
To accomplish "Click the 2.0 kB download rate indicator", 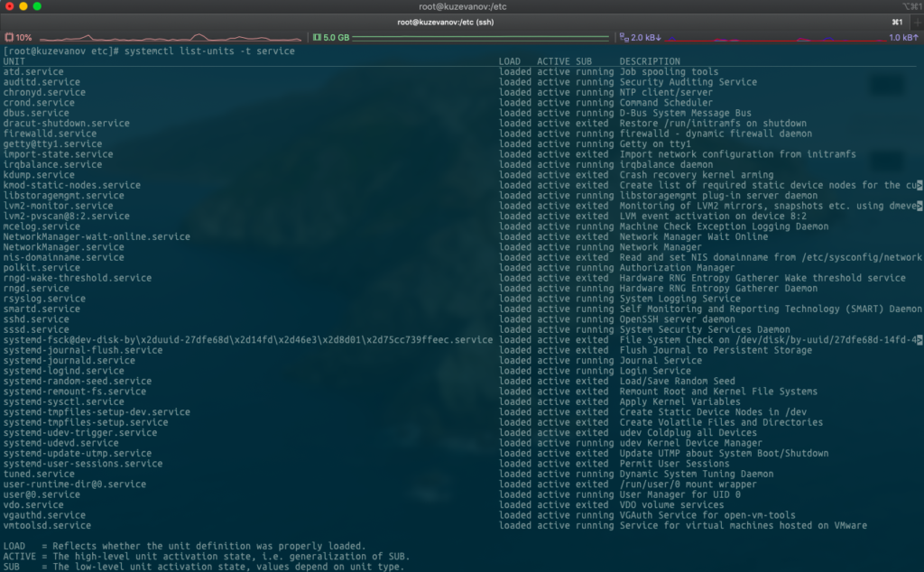I will coord(646,38).
